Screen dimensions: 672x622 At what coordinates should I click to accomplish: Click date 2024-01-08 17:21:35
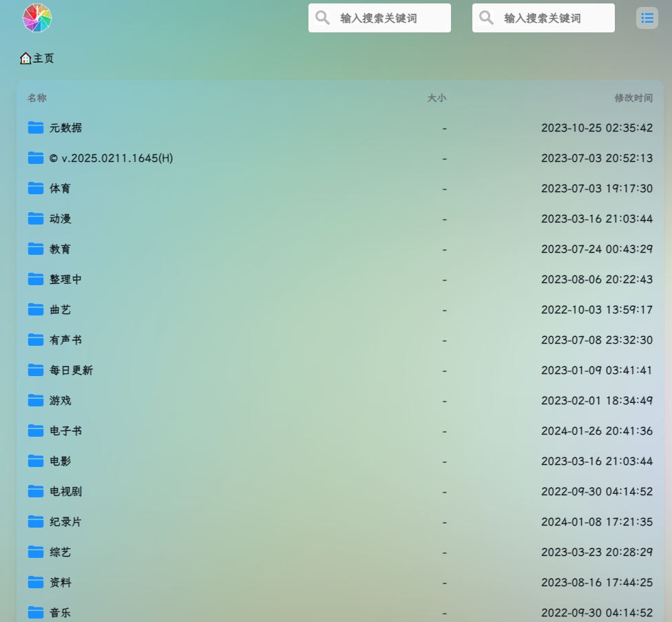click(x=597, y=521)
